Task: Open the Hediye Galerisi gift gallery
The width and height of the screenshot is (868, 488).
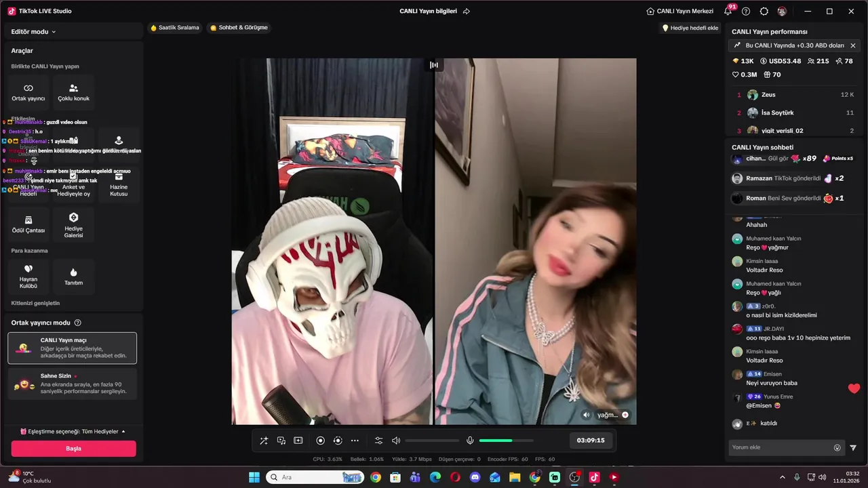Action: (73, 224)
